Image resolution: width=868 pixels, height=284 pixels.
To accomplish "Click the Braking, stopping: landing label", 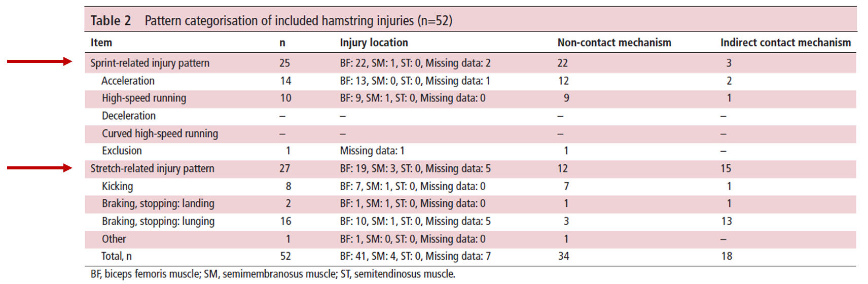I will click(x=158, y=204).
